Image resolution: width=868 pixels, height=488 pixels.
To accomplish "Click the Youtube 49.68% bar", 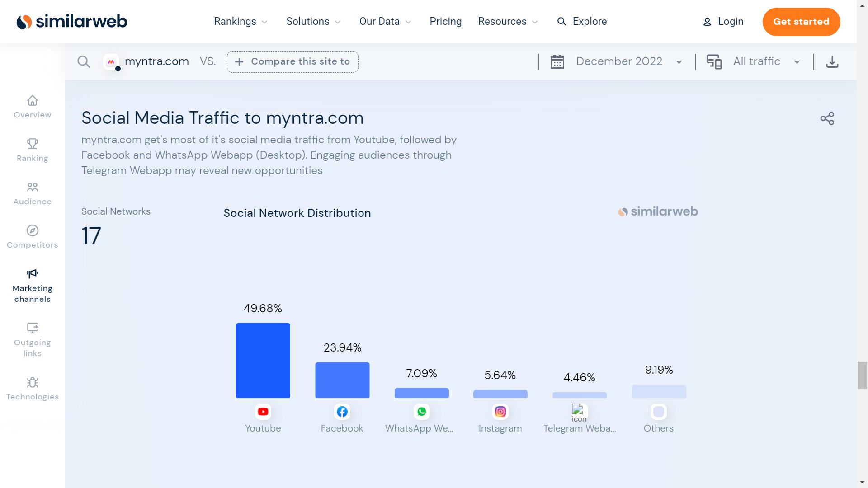I will click(263, 360).
